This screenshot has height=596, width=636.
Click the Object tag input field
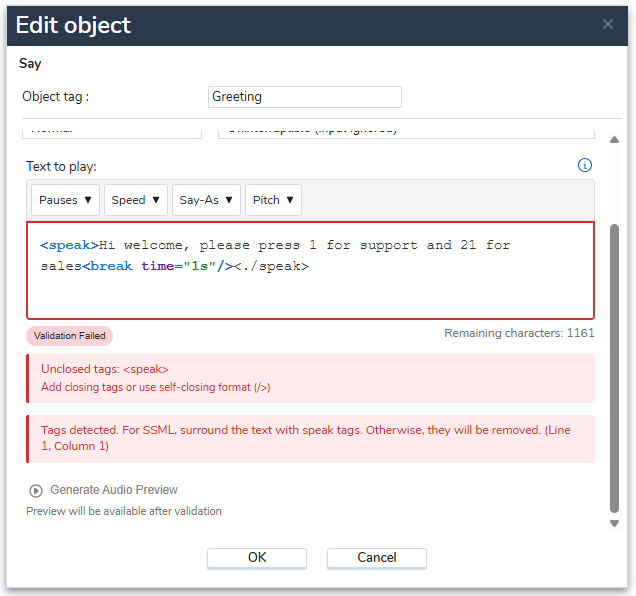pyautogui.click(x=305, y=97)
